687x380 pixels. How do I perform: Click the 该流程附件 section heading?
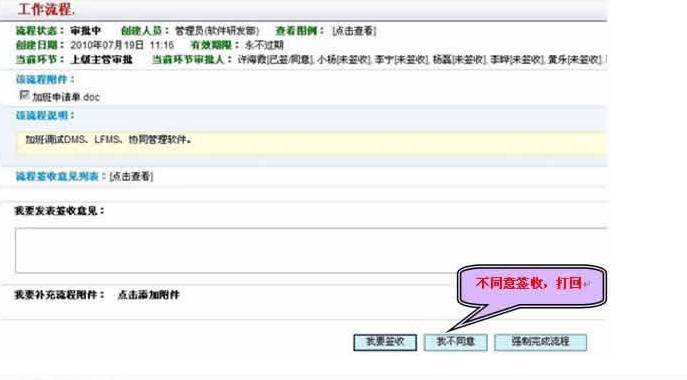pos(45,80)
